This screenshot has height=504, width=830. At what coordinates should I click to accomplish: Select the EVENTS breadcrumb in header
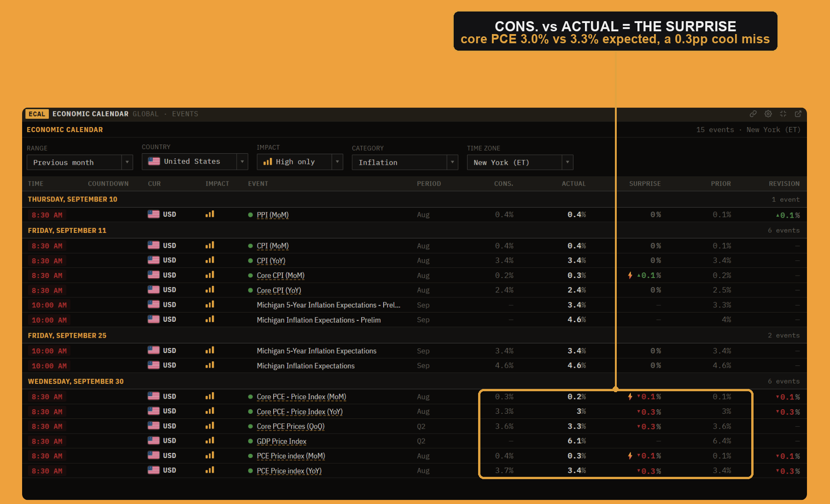point(185,114)
